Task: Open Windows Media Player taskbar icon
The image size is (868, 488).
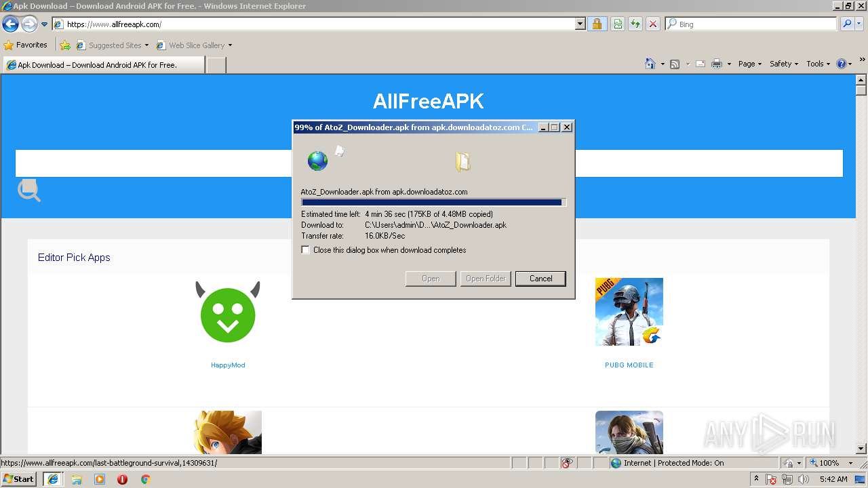Action: [x=100, y=479]
